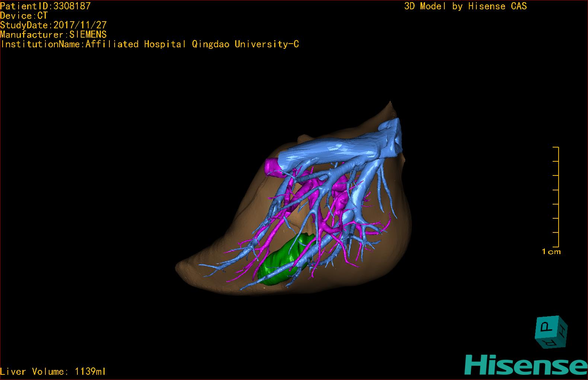Select the "Liver Volume: 1139ml" readout
Screen dimensions: 588x380
tap(53, 371)
